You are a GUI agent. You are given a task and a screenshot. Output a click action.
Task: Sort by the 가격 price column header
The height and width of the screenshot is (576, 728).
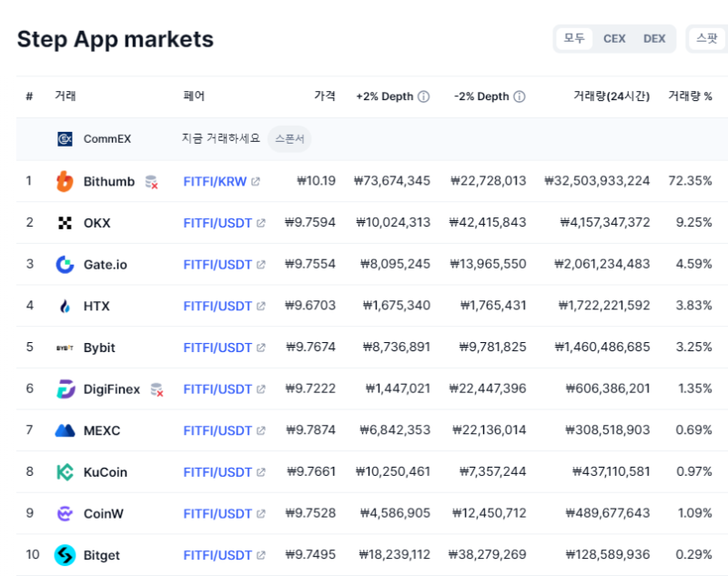tap(325, 96)
